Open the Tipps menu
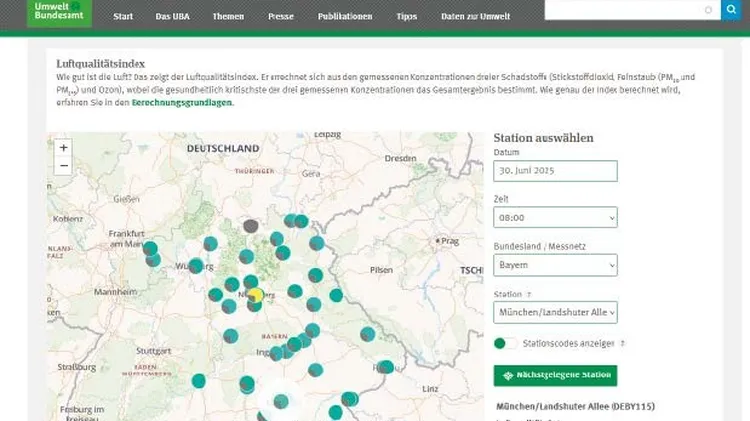 [407, 16]
